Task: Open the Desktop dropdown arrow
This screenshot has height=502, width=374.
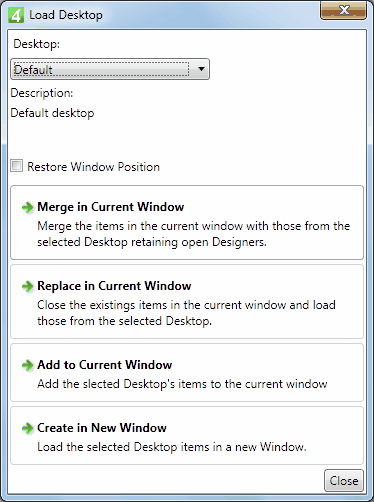Action: (201, 69)
